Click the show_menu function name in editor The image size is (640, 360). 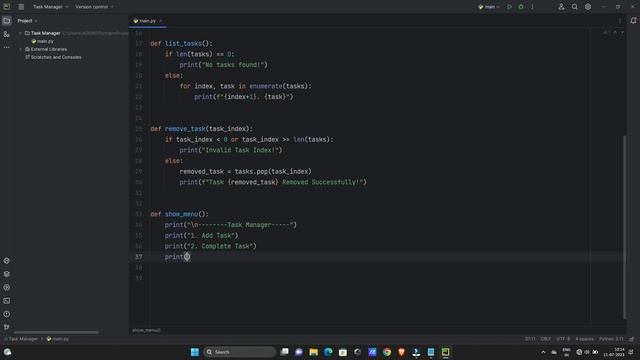pyautogui.click(x=182, y=214)
